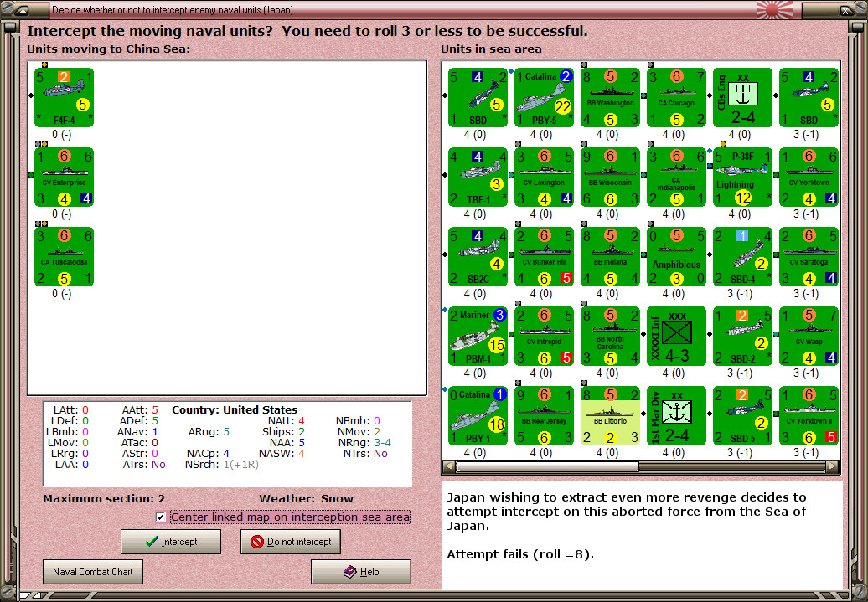
Task: Select the highlighted BB Littorio counter
Action: click(610, 416)
